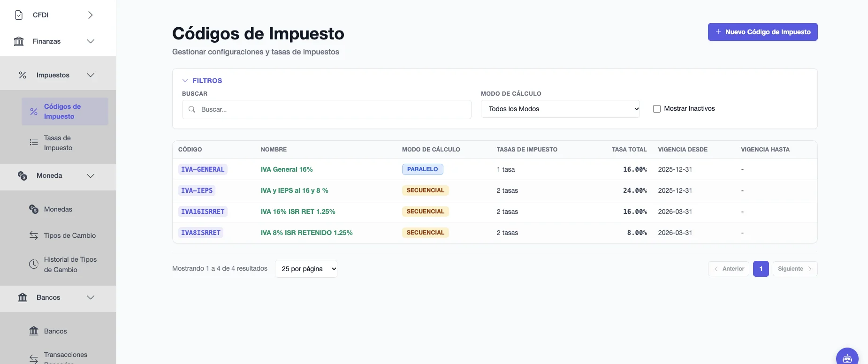Open Códigos de Impuesto menu item
The image size is (868, 364).
pos(65,112)
